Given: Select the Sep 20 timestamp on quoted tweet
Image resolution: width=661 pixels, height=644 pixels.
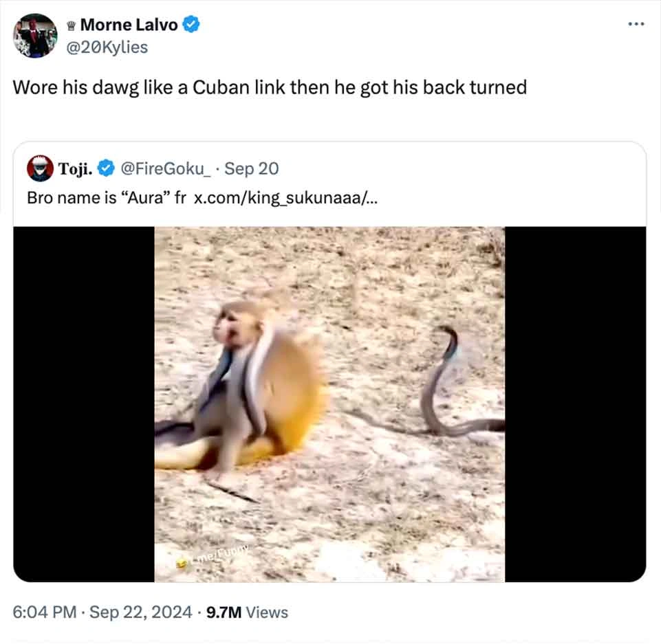Looking at the screenshot, I should pyautogui.click(x=257, y=168).
